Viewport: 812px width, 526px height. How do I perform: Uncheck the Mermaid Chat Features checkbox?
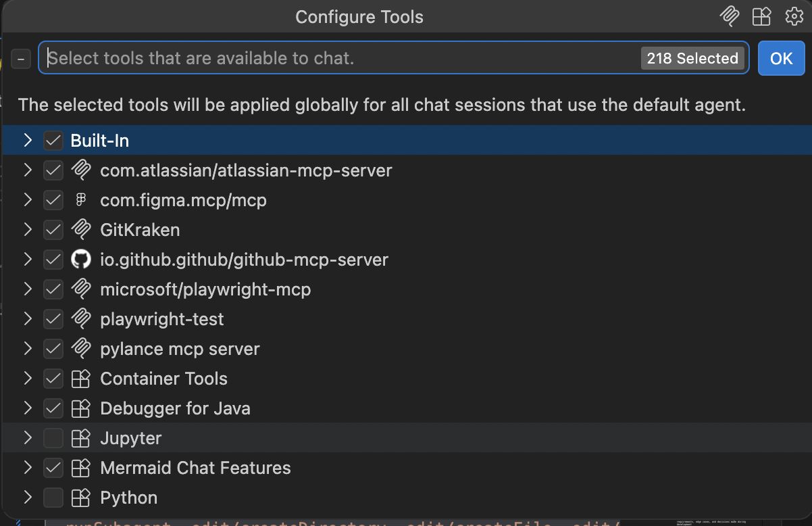[x=53, y=468]
